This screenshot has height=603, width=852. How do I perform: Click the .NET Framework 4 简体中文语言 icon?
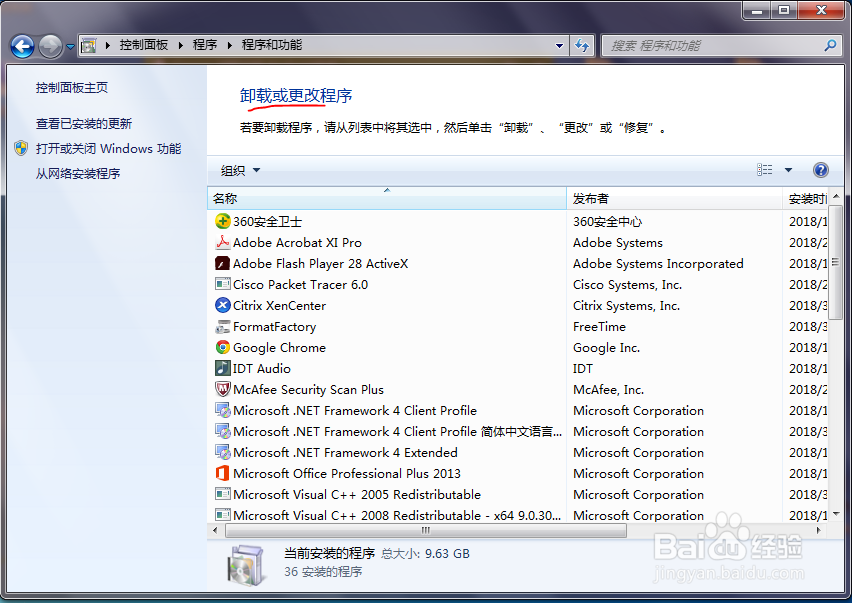[223, 431]
